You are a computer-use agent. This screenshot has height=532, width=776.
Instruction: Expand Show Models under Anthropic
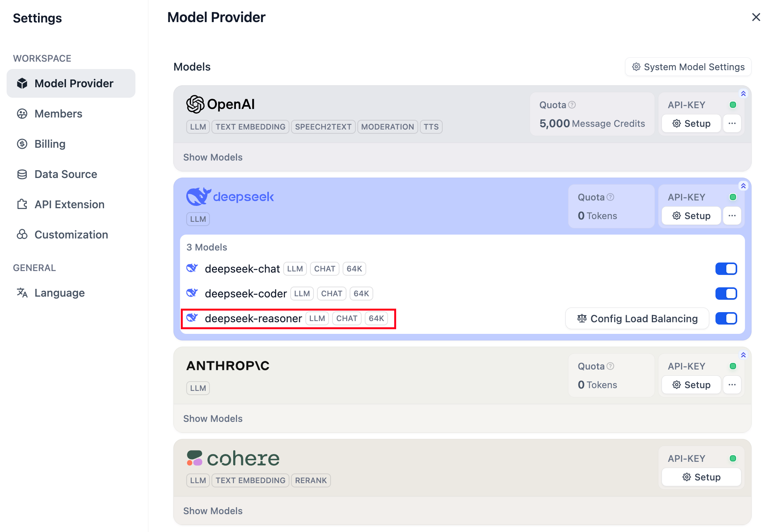pos(213,419)
